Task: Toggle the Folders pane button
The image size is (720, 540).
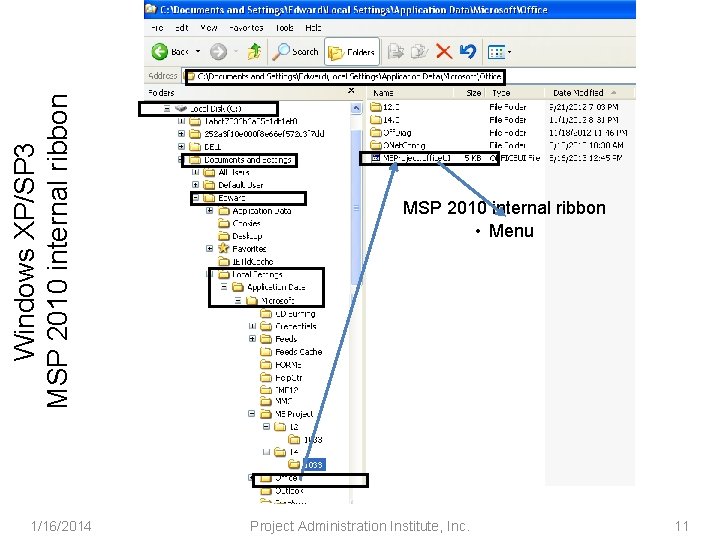Action: tap(352, 52)
